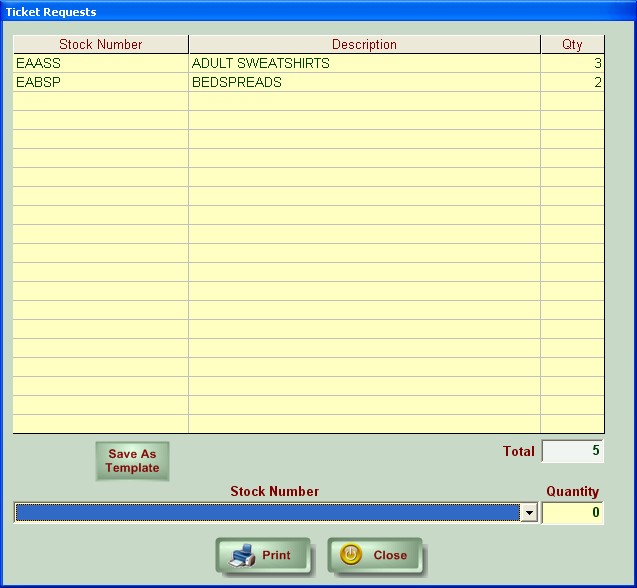Click the ADULT SWEATSHIRTS description cell

pyautogui.click(x=364, y=63)
